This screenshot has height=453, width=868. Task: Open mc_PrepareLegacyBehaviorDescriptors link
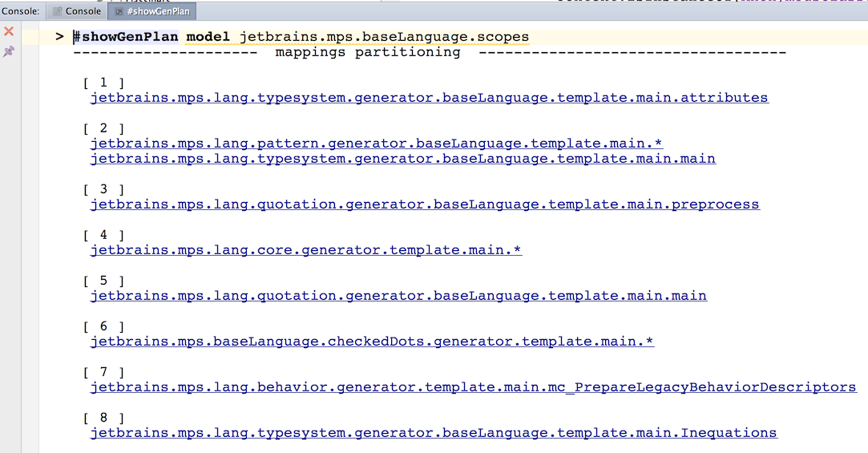click(474, 387)
